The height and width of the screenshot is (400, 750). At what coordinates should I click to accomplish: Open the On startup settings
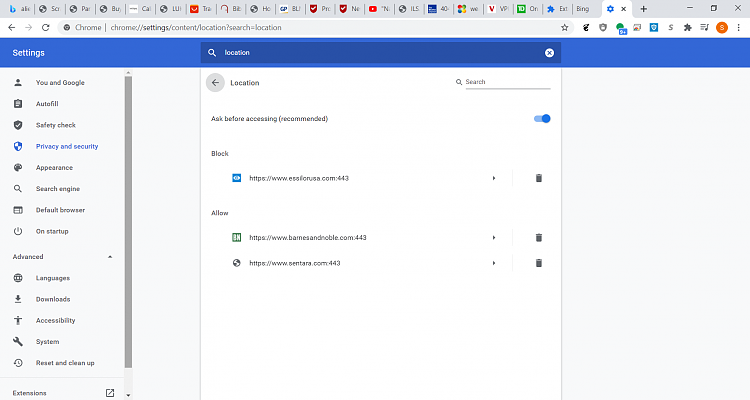pos(52,232)
